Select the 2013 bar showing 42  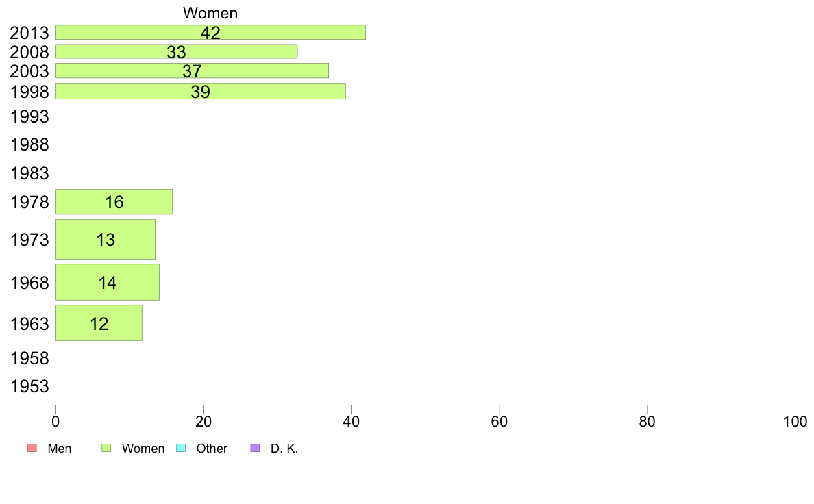tap(210, 32)
